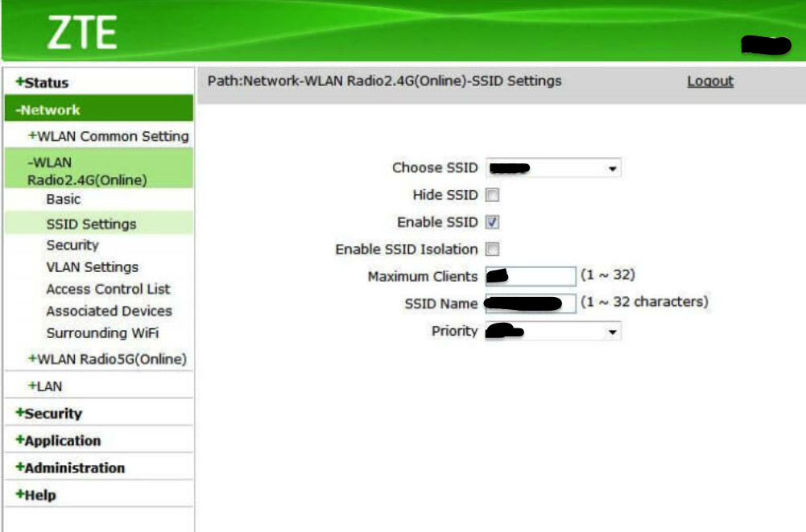Viewport: 806px width, 532px height.
Task: Click the Logout link
Action: coord(710,80)
